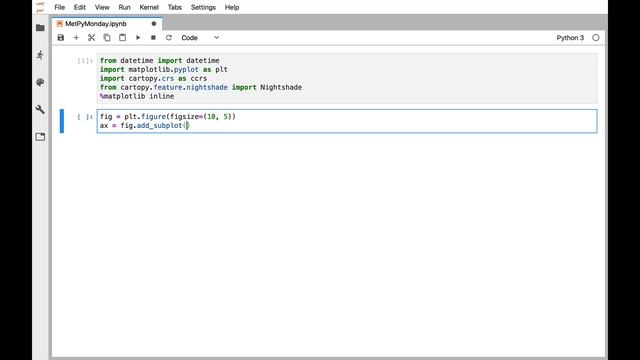The width and height of the screenshot is (640, 360).
Task: Click the kernel status circle indicator
Action: coord(596,38)
